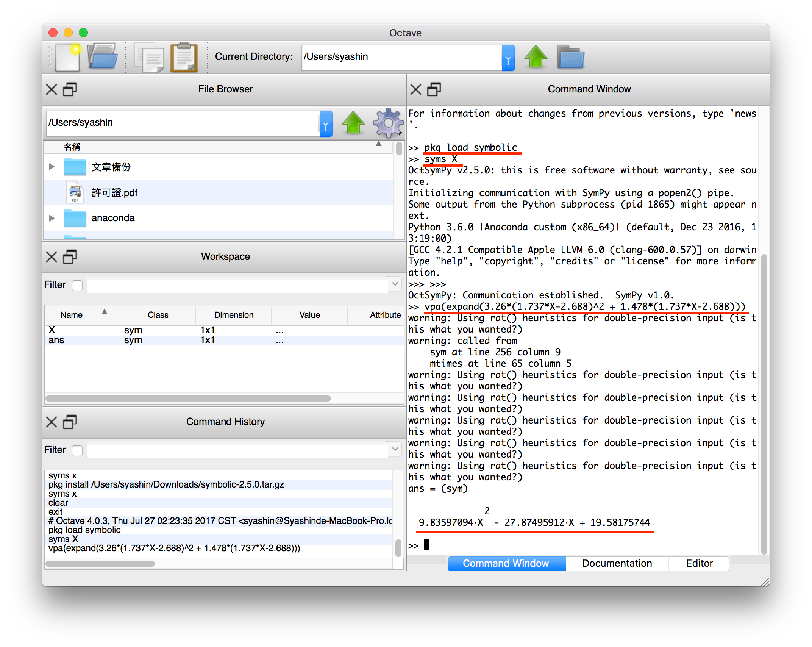Enable the Command History filter checkbox
This screenshot has width=812, height=647.
click(77, 450)
